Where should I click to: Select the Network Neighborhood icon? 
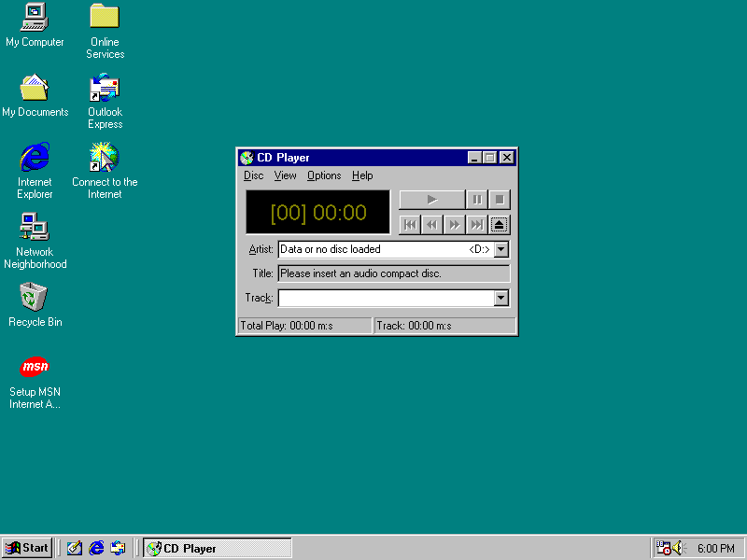(35, 241)
